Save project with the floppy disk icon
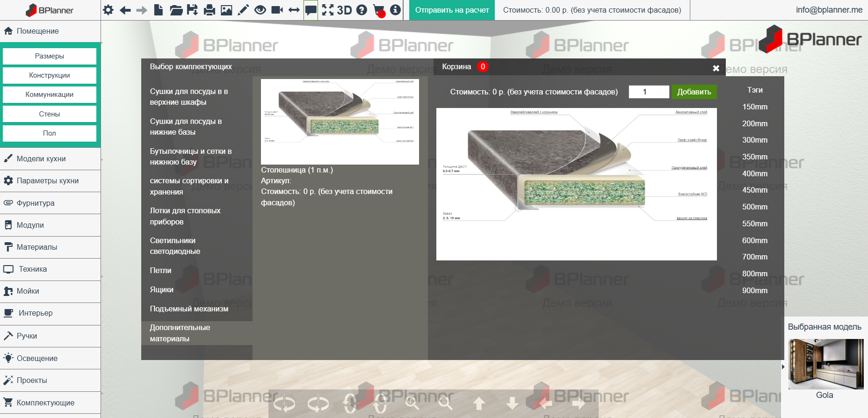 point(192,10)
